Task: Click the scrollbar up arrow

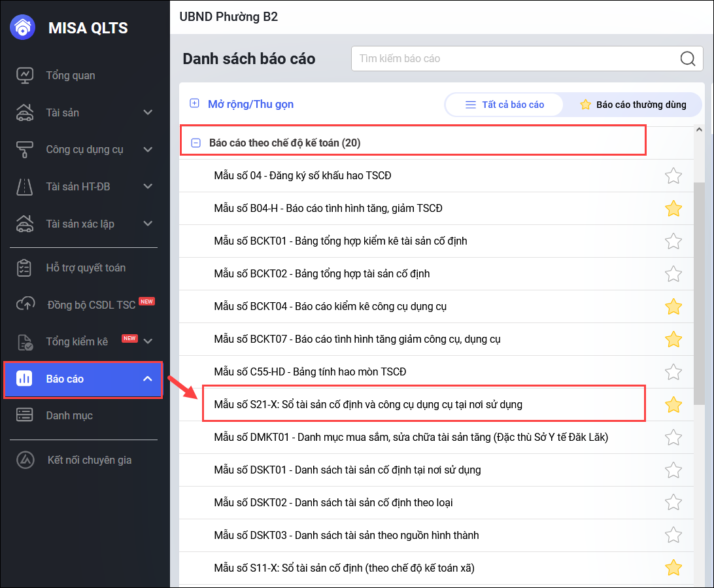Action: tap(699, 130)
